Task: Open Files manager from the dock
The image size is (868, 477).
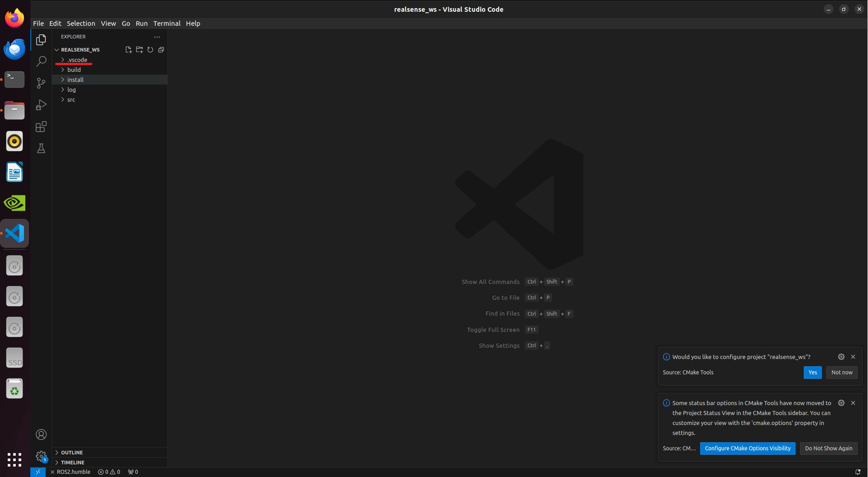Action: (x=14, y=110)
